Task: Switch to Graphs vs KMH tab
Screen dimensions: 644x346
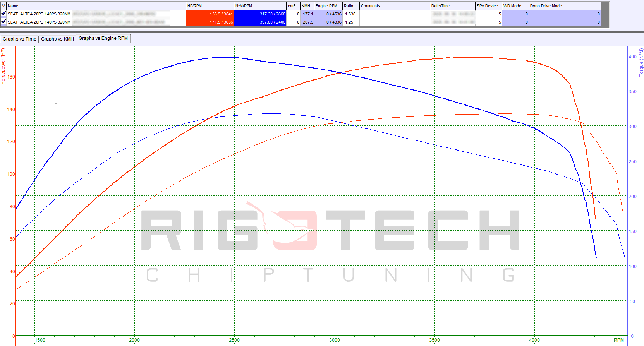Action: click(x=57, y=39)
